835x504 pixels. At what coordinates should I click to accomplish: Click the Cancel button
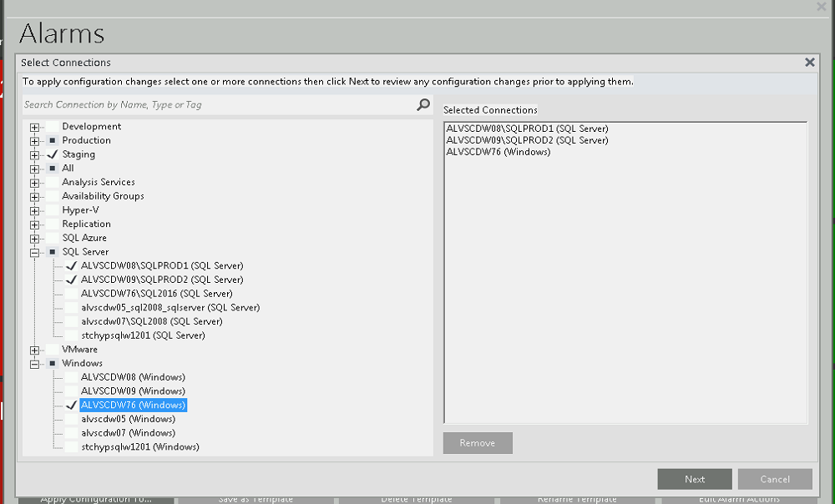pos(775,479)
